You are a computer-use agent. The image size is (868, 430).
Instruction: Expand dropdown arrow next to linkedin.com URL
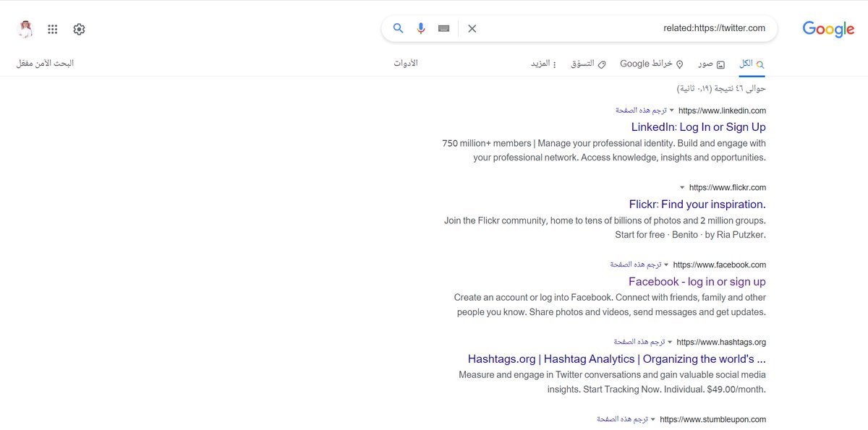tap(672, 111)
